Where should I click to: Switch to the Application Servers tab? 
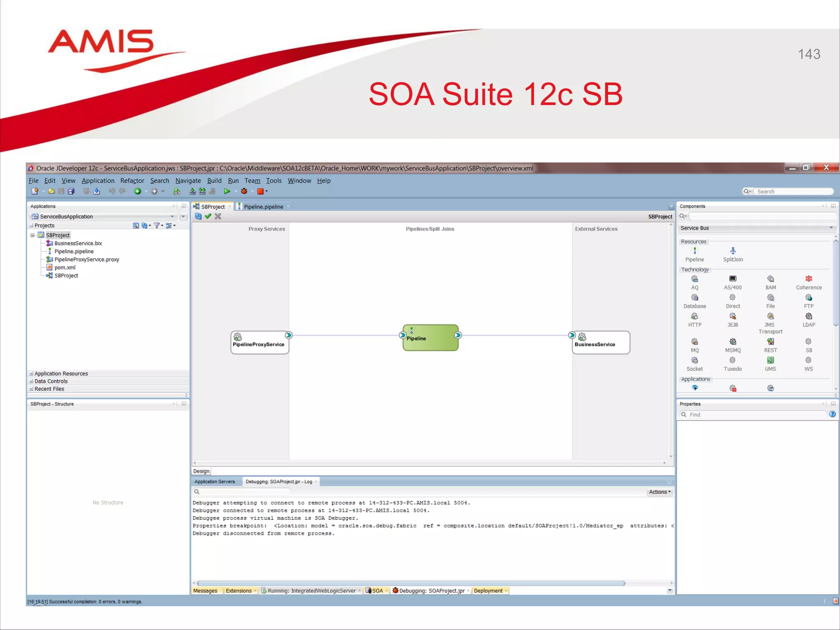point(215,482)
